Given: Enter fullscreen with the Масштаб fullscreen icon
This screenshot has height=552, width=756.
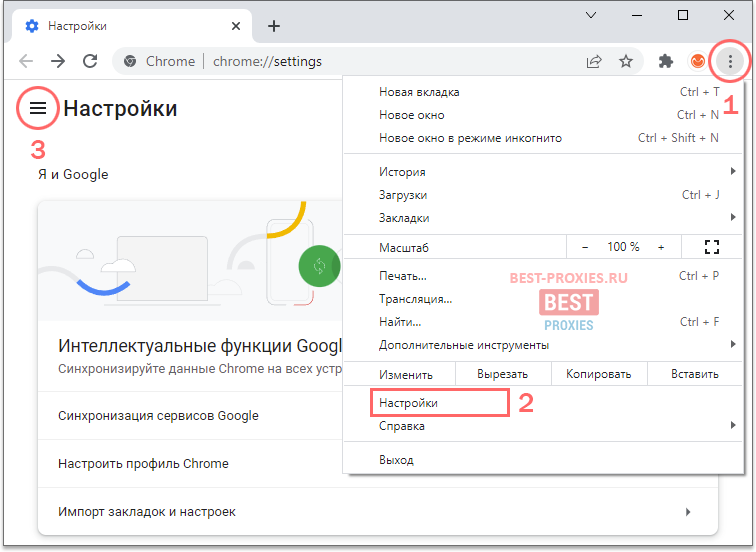Looking at the screenshot, I should click(712, 247).
